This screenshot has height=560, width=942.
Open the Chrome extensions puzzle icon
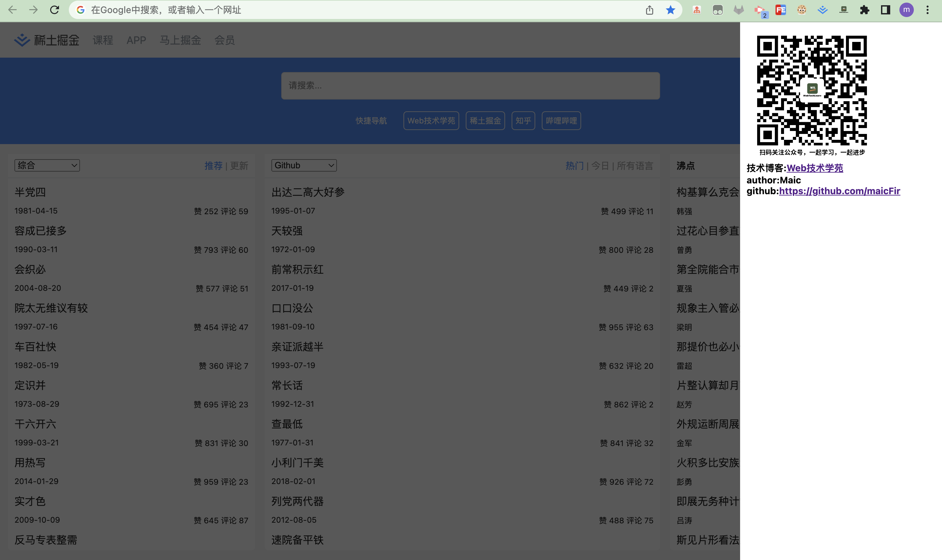(864, 10)
